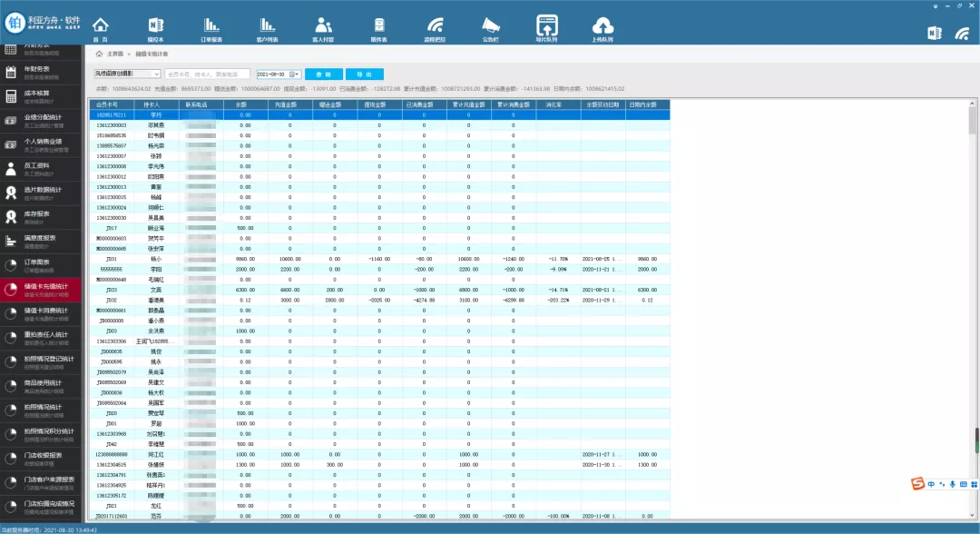Click the 门店收银报表 pie icon
The width and height of the screenshot is (980, 534).
click(11, 459)
